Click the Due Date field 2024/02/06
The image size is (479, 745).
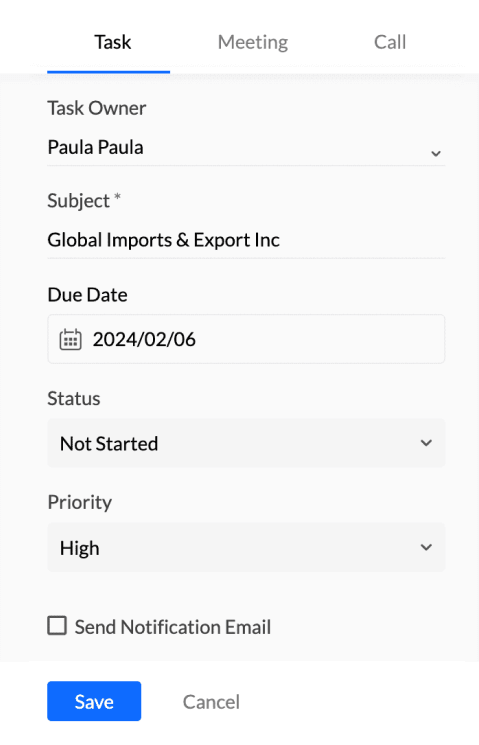click(x=246, y=339)
